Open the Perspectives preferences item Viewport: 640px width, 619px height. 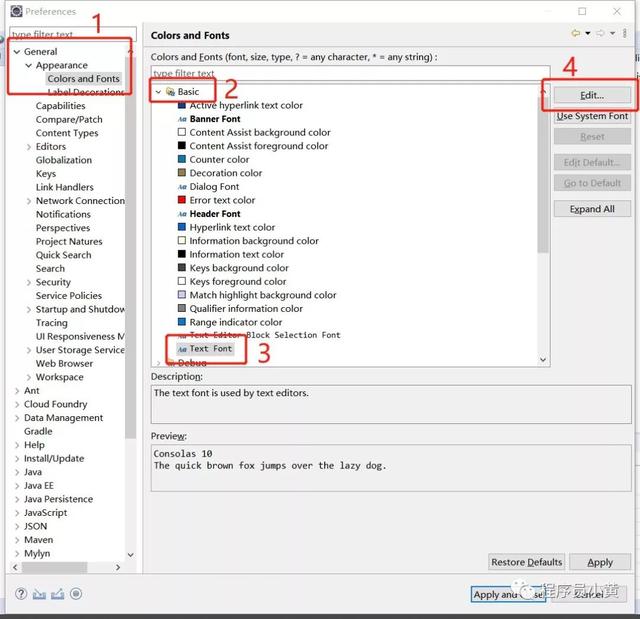tap(63, 228)
